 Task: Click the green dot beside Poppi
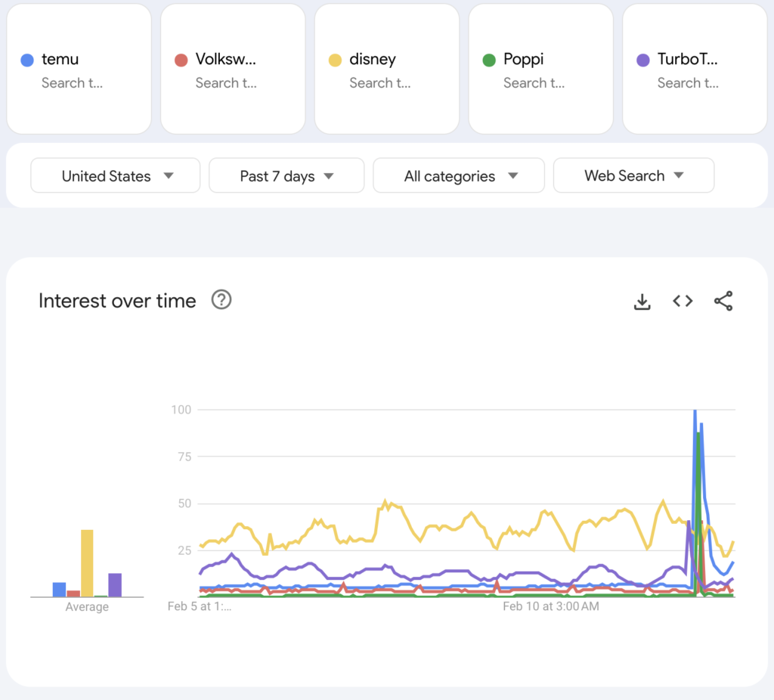point(489,60)
